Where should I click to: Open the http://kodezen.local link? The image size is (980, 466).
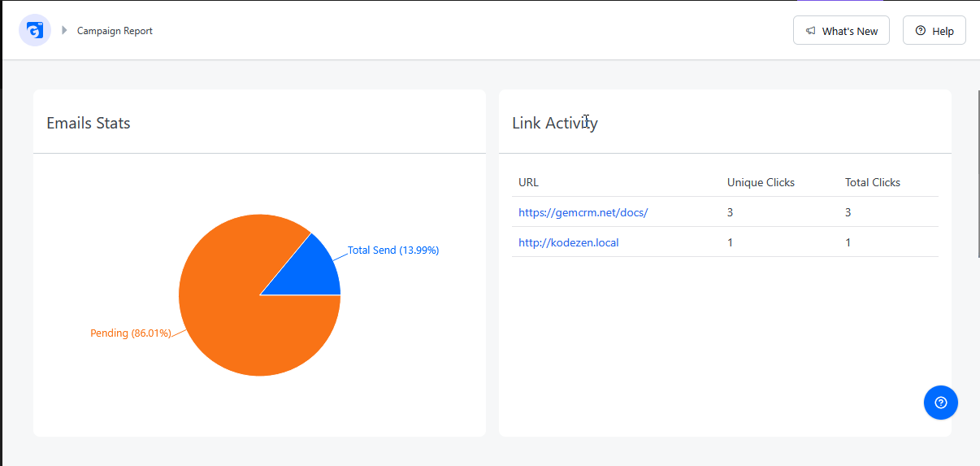coord(569,242)
